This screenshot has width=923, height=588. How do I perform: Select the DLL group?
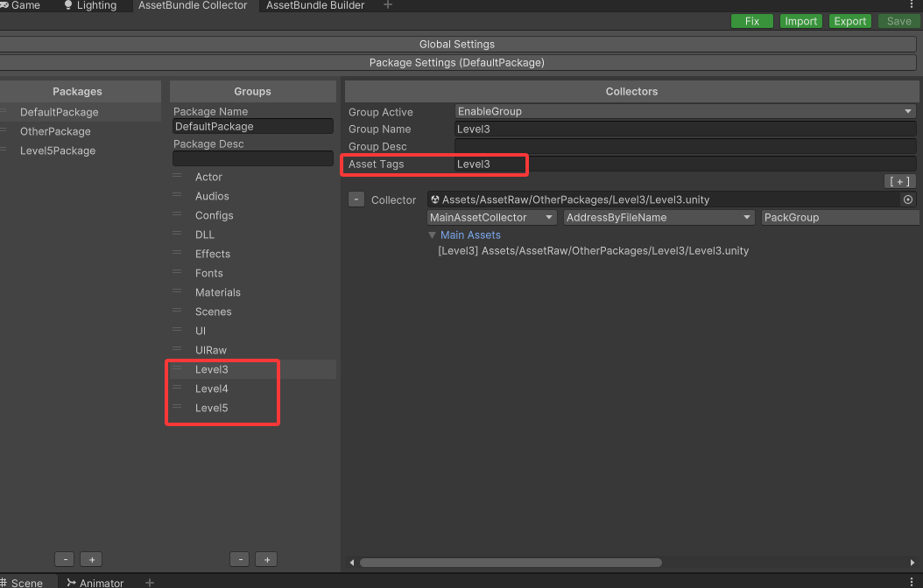point(253,234)
